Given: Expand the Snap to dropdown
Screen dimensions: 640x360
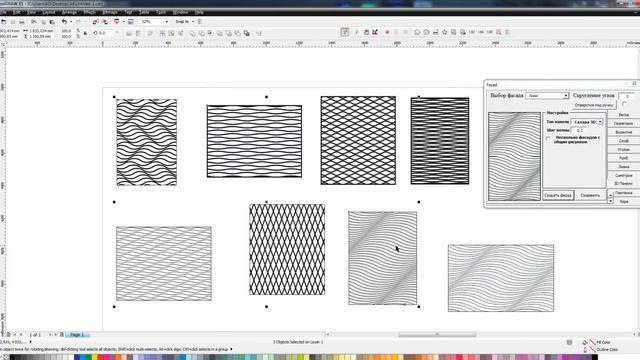Looking at the screenshot, I should (193, 22).
